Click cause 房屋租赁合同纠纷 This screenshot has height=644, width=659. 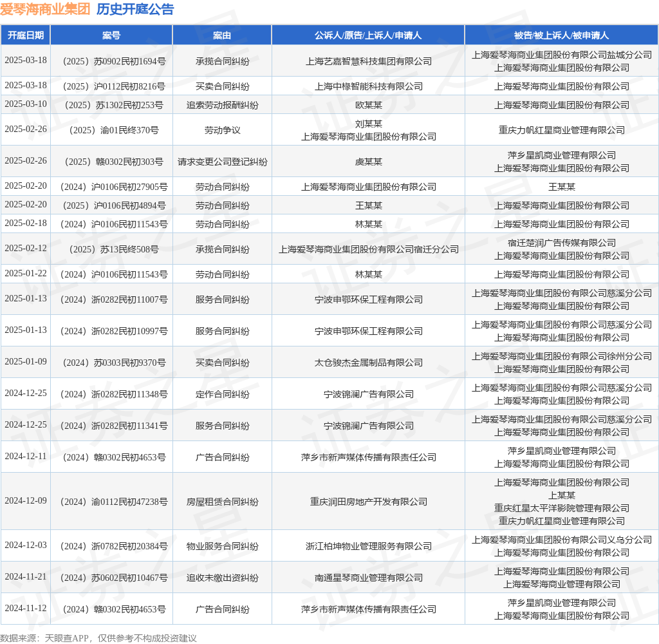point(222,502)
